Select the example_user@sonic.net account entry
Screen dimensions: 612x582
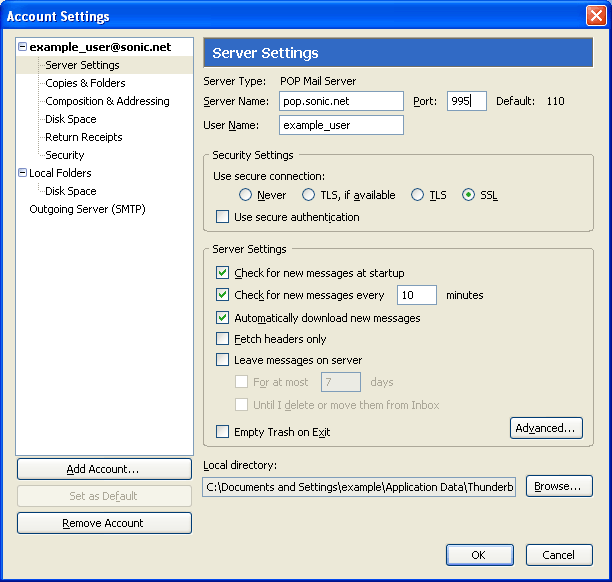click(100, 47)
